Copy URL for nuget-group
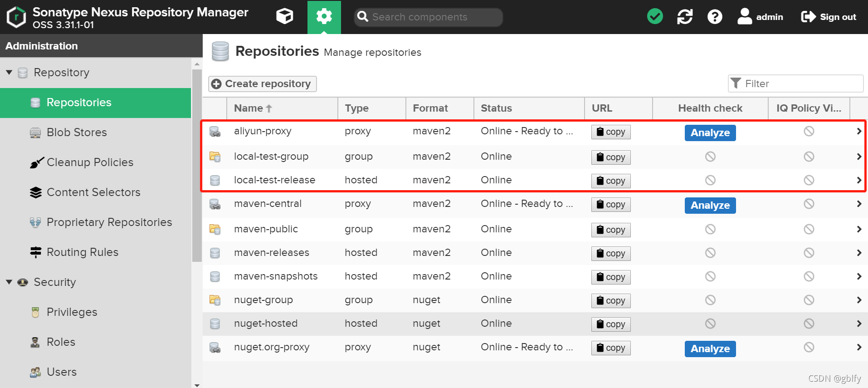This screenshot has width=868, height=388. 611,301
